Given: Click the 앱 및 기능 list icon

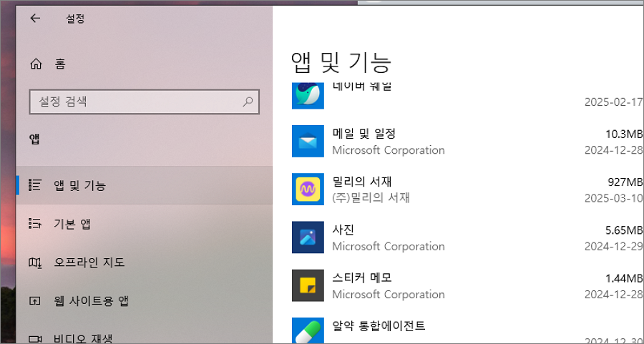Looking at the screenshot, I should pyautogui.click(x=35, y=185).
